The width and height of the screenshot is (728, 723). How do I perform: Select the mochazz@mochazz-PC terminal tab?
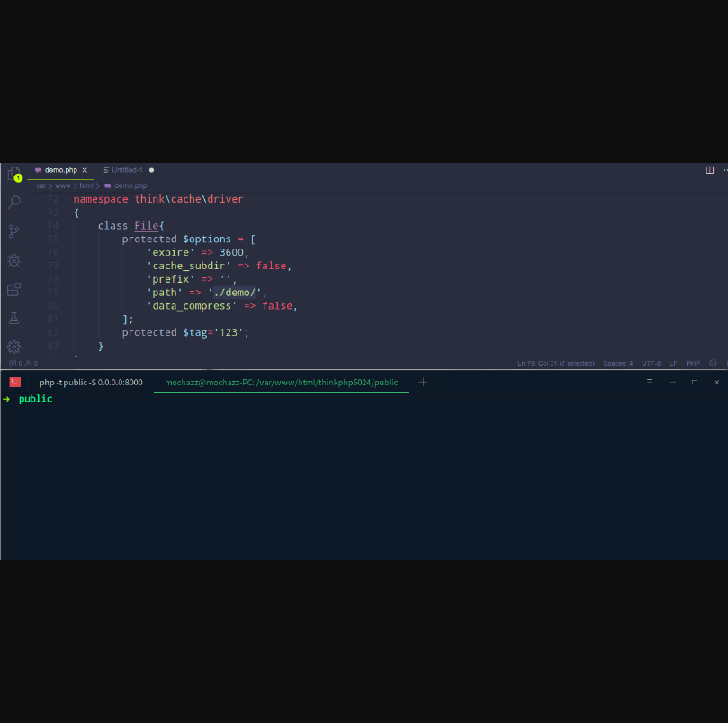[x=281, y=382]
